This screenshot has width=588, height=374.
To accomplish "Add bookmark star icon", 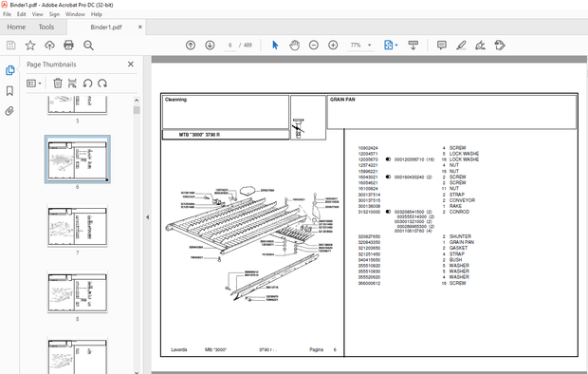I will click(30, 46).
